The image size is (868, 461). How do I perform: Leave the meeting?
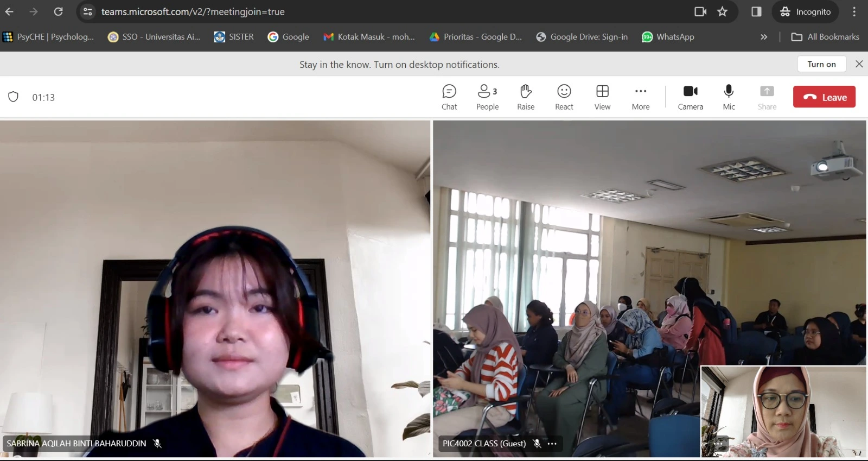(x=824, y=97)
